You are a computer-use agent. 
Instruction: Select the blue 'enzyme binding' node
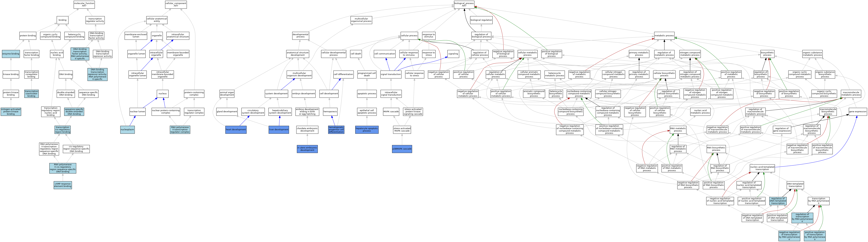click(x=11, y=54)
